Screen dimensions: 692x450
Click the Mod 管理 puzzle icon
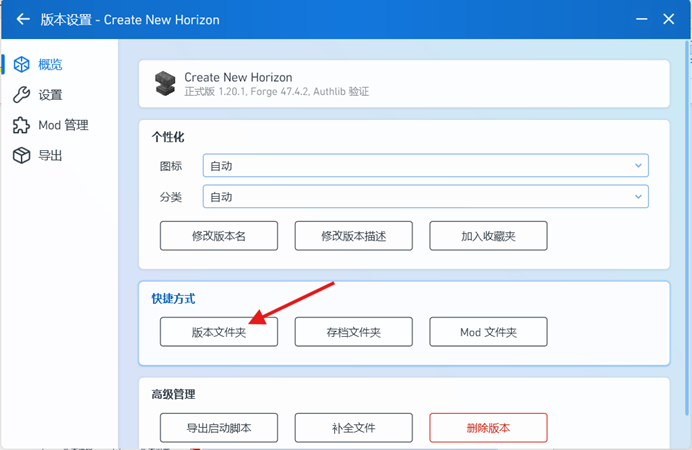tap(20, 125)
